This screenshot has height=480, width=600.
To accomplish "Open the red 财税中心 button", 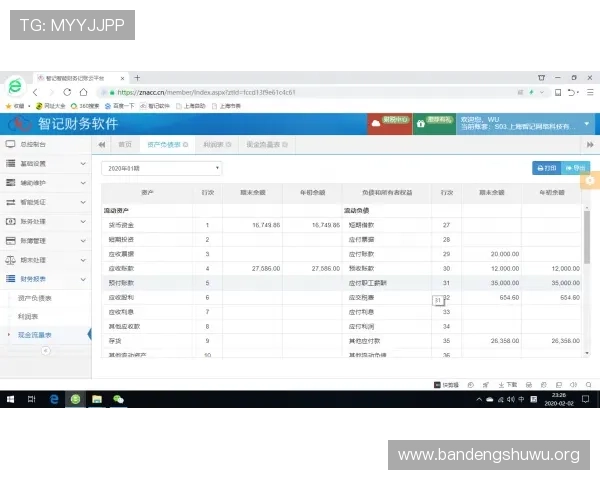I will (390, 123).
